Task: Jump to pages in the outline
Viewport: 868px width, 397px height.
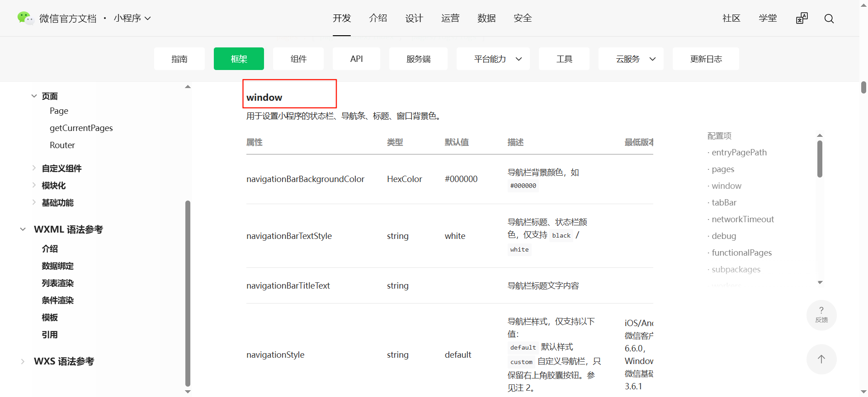Action: click(723, 169)
